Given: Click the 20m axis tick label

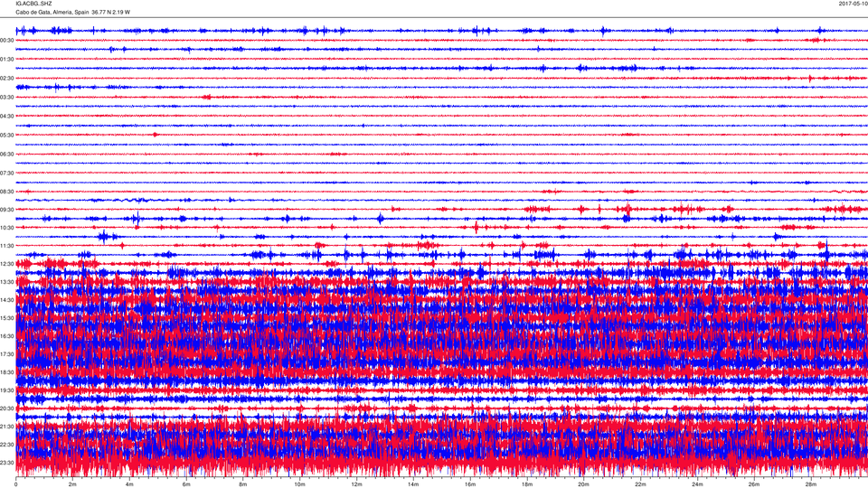Looking at the screenshot, I should (583, 484).
